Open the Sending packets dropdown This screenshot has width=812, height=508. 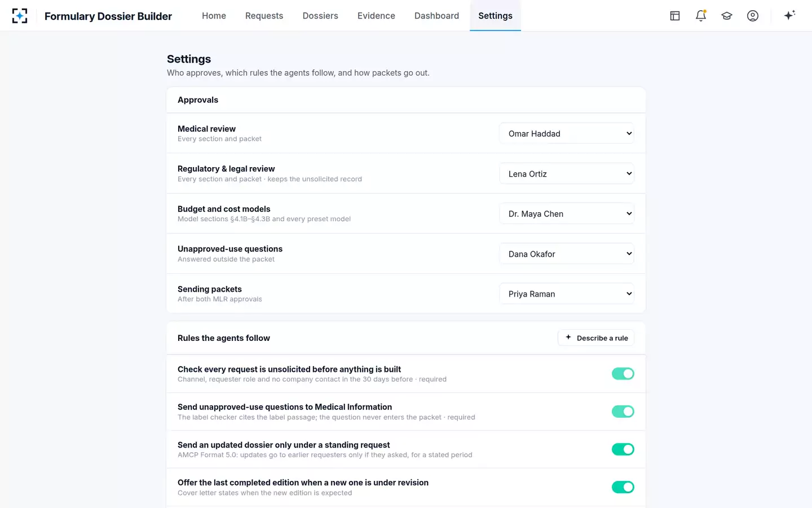click(567, 294)
